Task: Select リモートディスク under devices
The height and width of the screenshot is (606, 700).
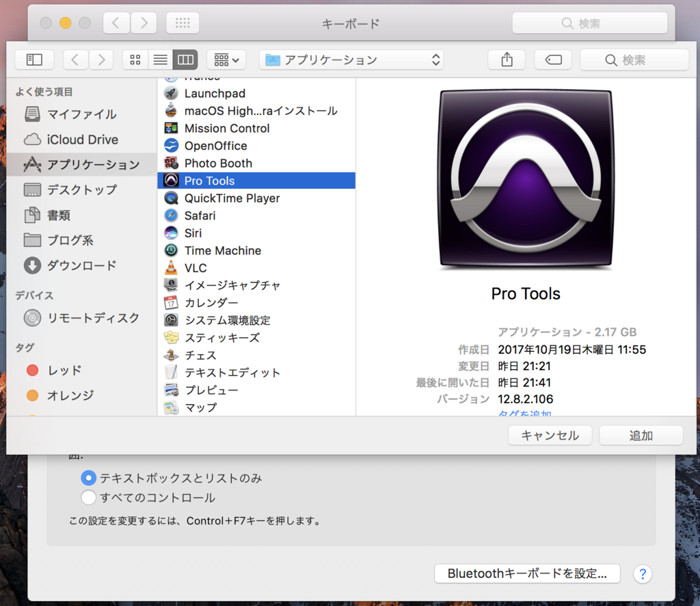Action: pyautogui.click(x=82, y=318)
